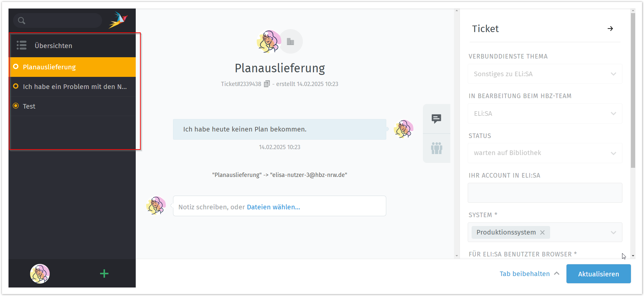Click the search magnifier icon

tap(22, 21)
